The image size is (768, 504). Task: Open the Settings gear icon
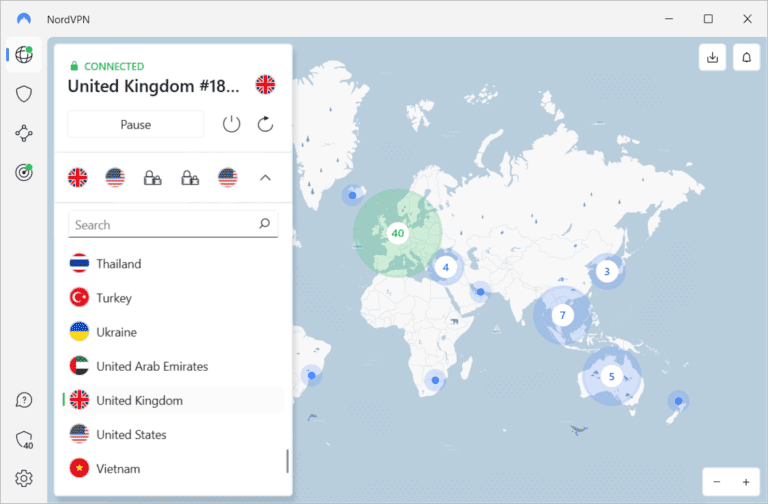(24, 478)
